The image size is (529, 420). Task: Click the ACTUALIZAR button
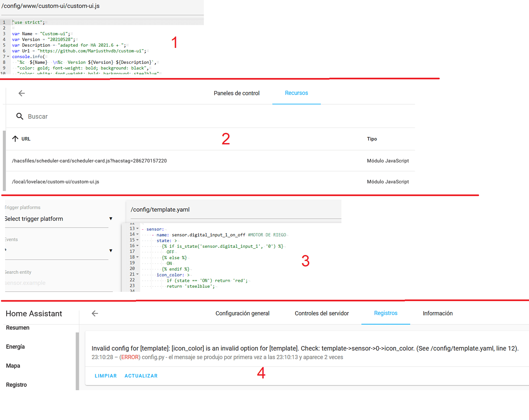click(141, 376)
